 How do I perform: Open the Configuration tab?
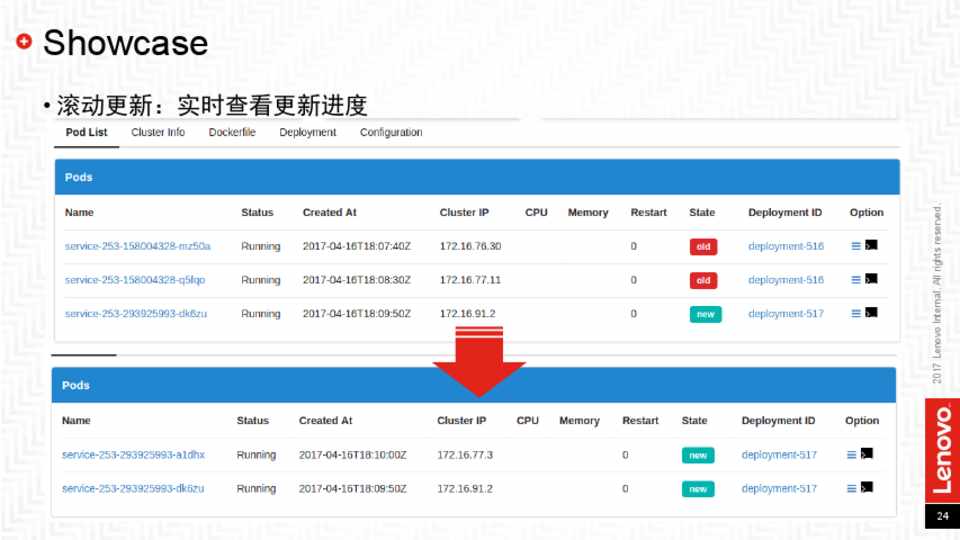pos(391,132)
